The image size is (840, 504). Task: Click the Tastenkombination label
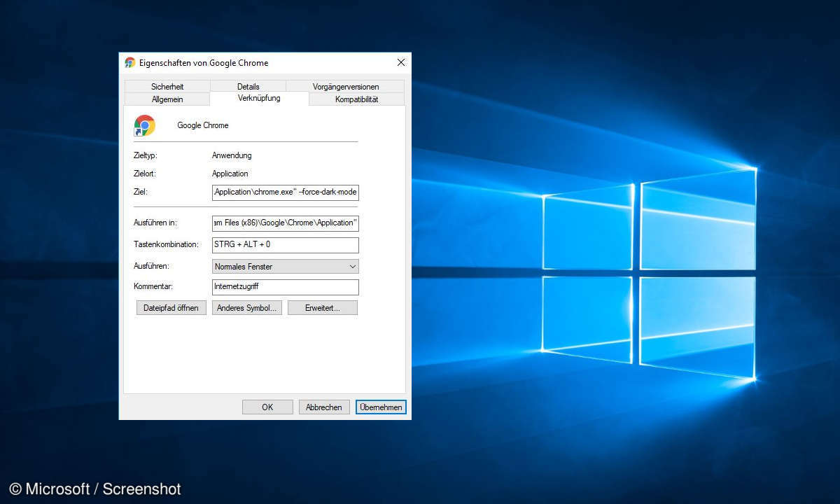click(x=167, y=245)
